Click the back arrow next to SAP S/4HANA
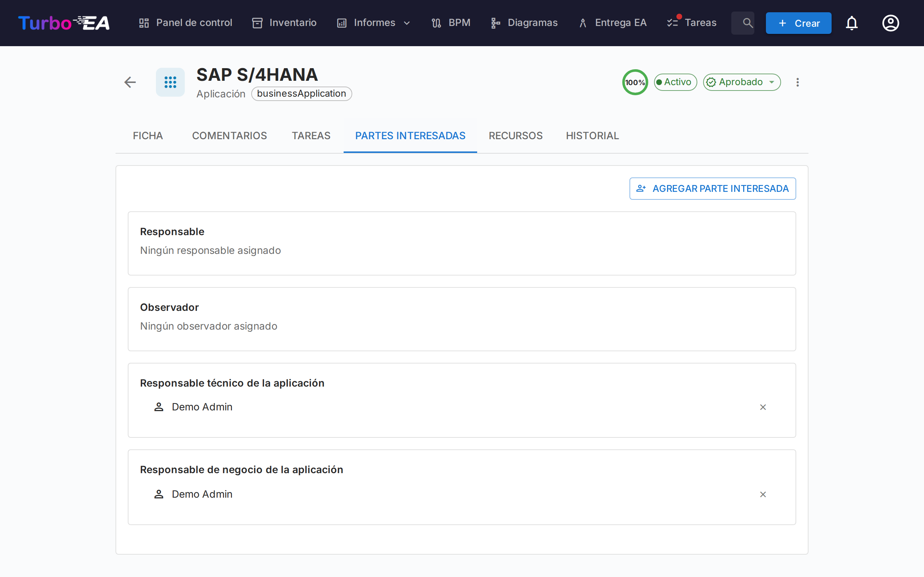Viewport: 924px width, 577px height. tap(130, 82)
